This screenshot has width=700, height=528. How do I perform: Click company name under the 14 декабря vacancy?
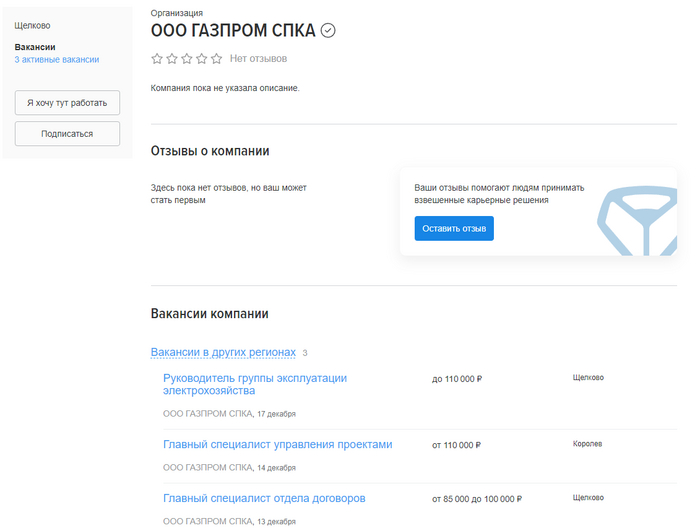pos(207,467)
